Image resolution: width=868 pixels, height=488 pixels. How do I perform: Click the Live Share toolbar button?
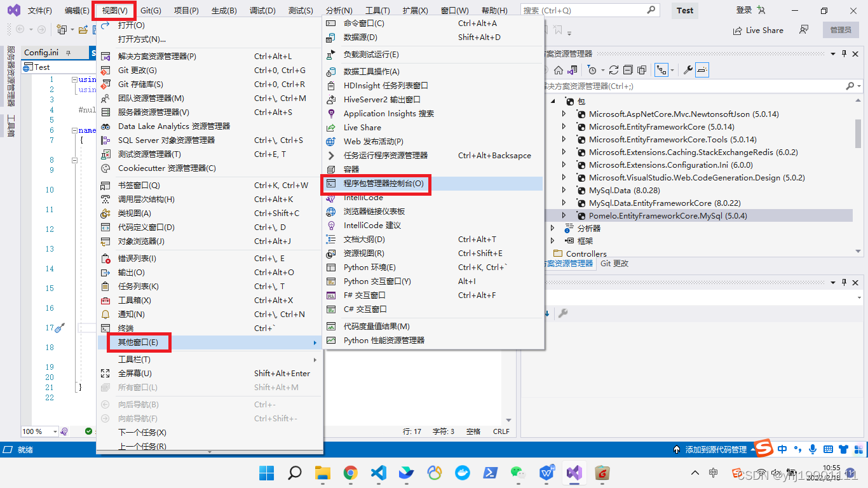coord(758,30)
